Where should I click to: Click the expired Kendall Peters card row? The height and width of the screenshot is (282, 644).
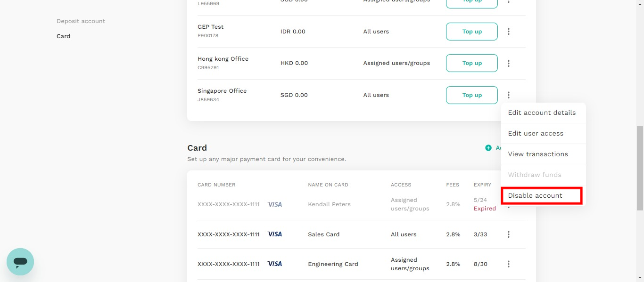click(356, 204)
